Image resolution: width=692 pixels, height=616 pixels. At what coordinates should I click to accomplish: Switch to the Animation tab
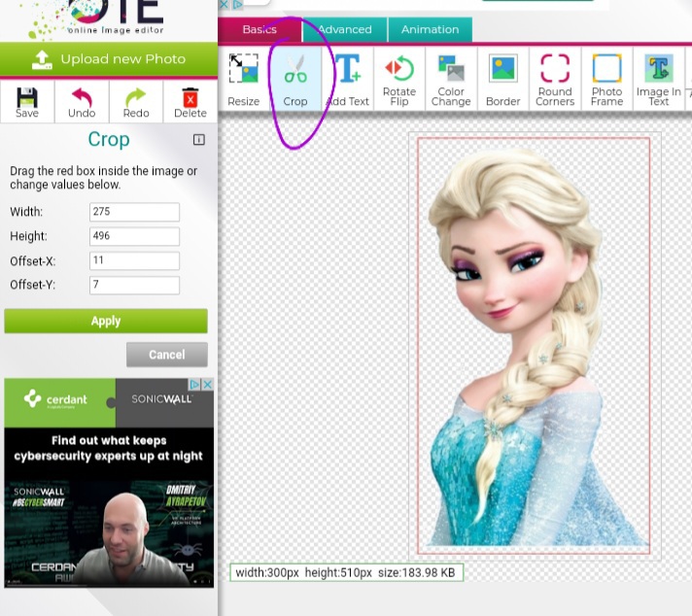pos(430,30)
